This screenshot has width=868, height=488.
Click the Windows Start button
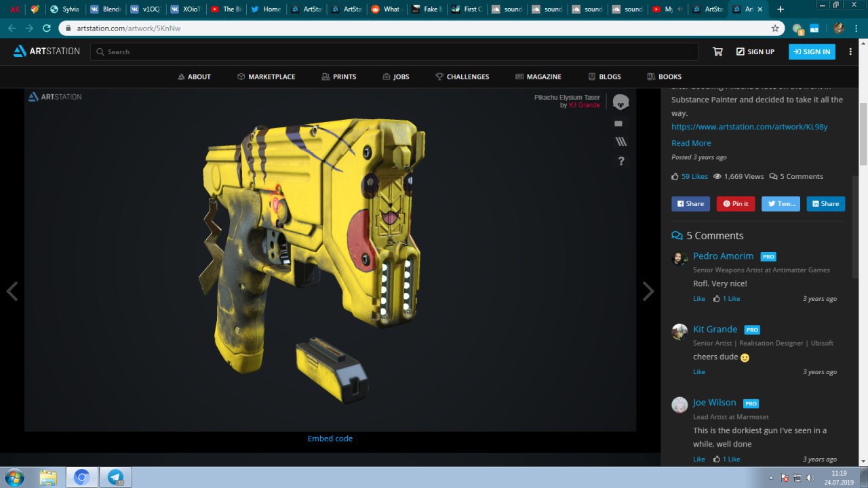point(14,477)
